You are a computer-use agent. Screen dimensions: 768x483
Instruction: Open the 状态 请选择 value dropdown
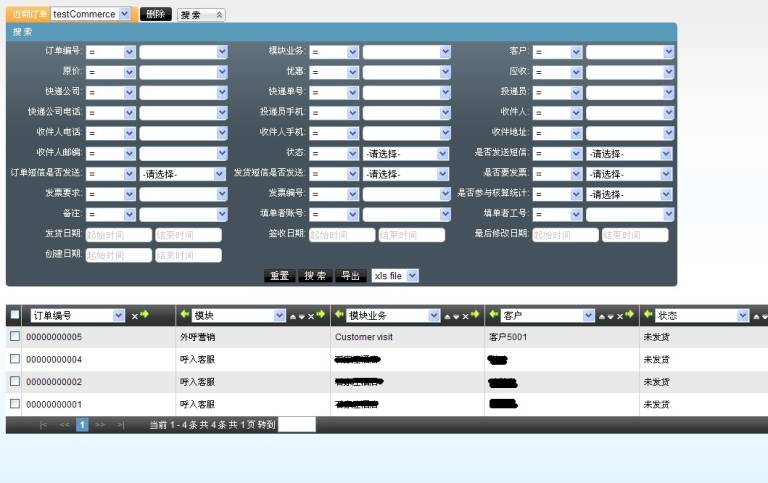(443, 153)
